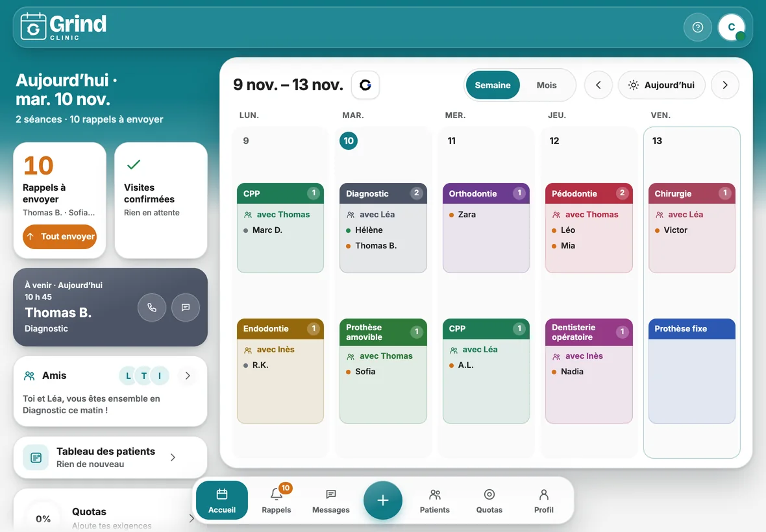Refresh the calendar with the circular arrow

365,85
